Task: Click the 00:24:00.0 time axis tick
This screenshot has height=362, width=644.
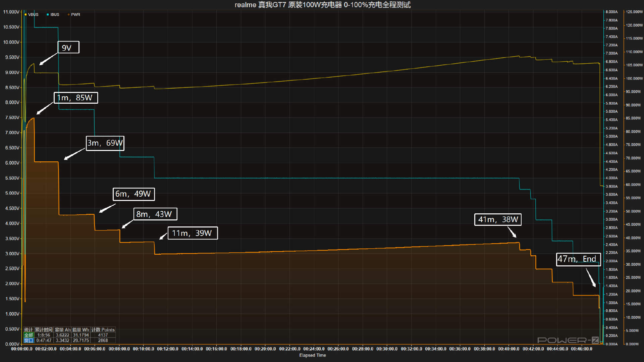Action: [x=314, y=349]
